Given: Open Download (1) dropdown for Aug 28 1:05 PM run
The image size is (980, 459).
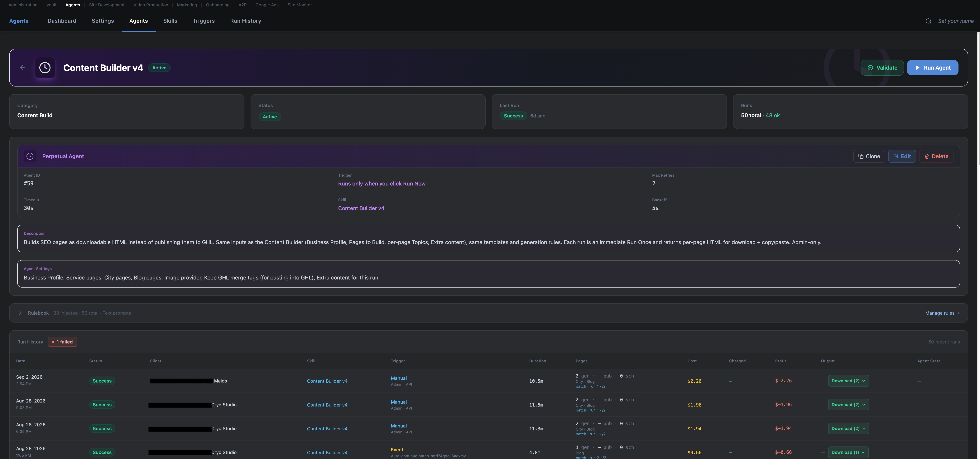Looking at the screenshot, I should pos(848,452).
